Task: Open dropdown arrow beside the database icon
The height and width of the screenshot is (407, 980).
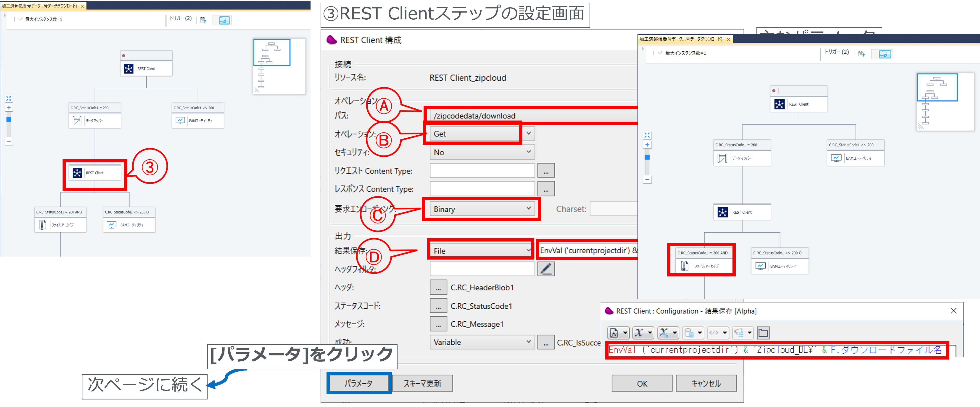Action: (x=700, y=332)
